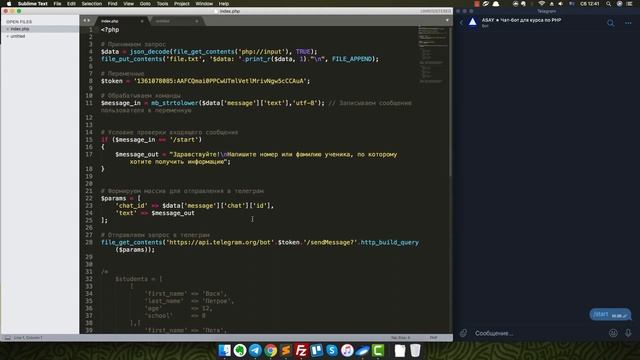Click the Line, Column status bar text
The width and height of the screenshot is (640, 360).
(x=28, y=338)
